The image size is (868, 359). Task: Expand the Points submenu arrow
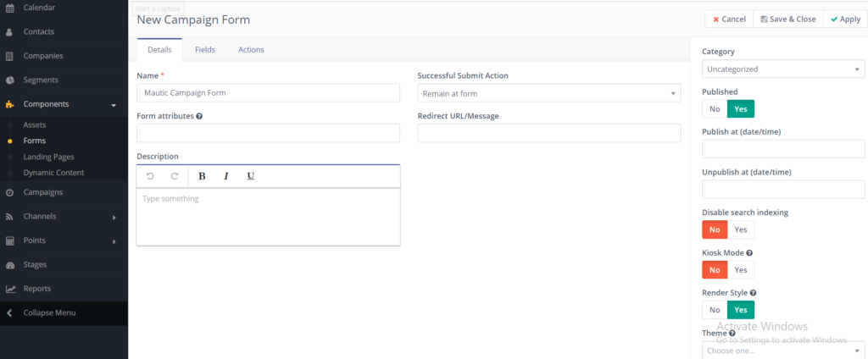114,241
